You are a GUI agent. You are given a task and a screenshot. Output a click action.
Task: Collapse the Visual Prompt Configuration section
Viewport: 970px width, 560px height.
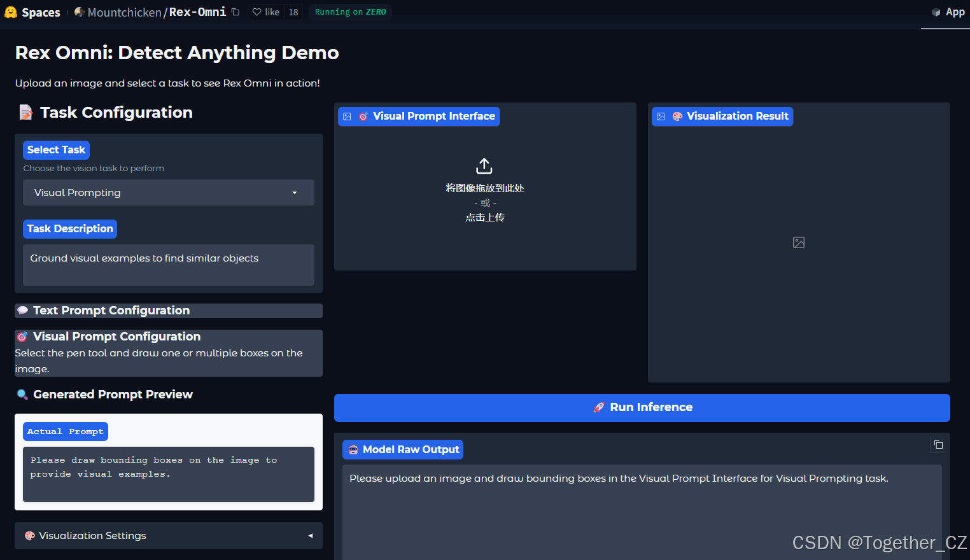(169, 337)
